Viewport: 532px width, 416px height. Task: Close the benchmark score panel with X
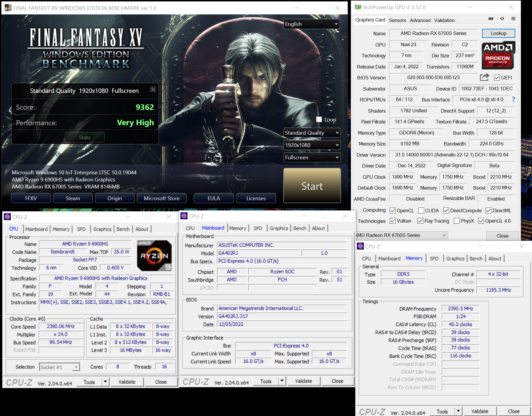tap(153, 89)
